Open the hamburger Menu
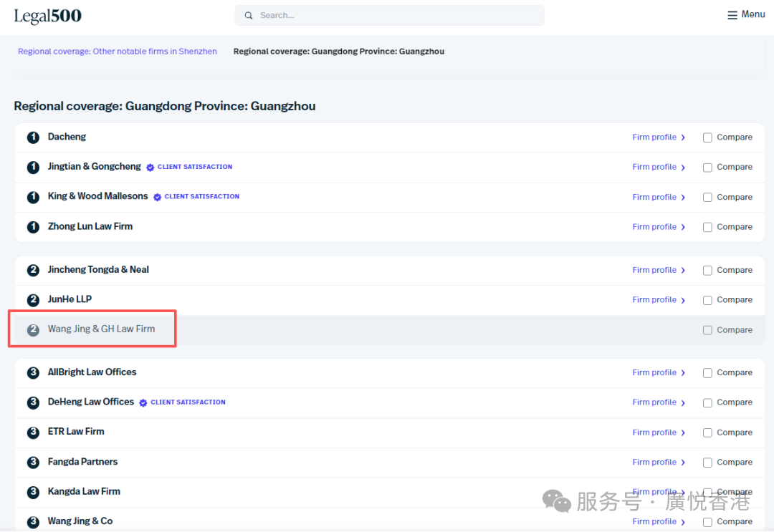The image size is (774, 532). (746, 14)
